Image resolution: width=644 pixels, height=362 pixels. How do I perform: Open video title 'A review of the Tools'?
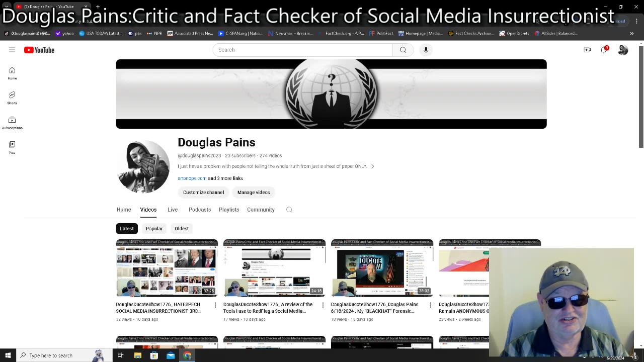click(268, 308)
